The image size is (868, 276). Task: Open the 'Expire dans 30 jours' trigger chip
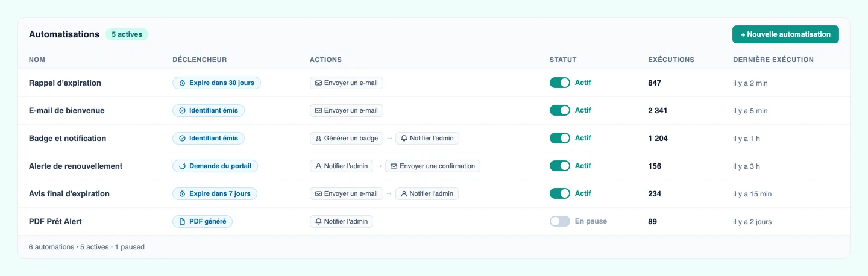point(216,83)
